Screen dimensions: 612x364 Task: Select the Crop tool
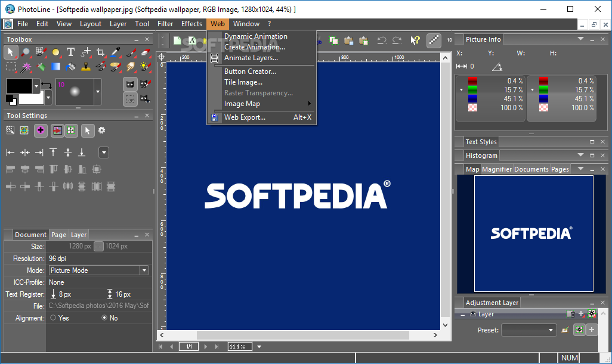(100, 52)
